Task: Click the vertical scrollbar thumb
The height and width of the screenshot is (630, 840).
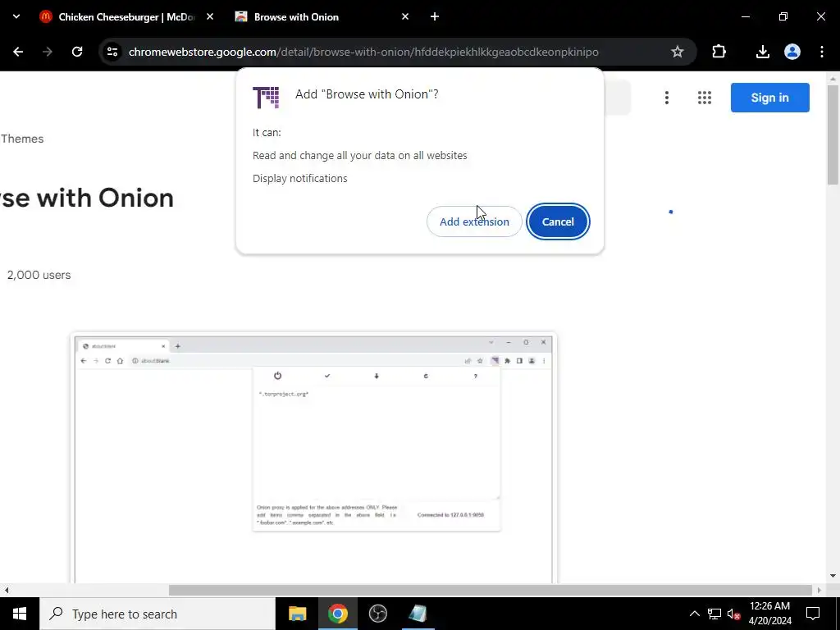Action: 833,135
